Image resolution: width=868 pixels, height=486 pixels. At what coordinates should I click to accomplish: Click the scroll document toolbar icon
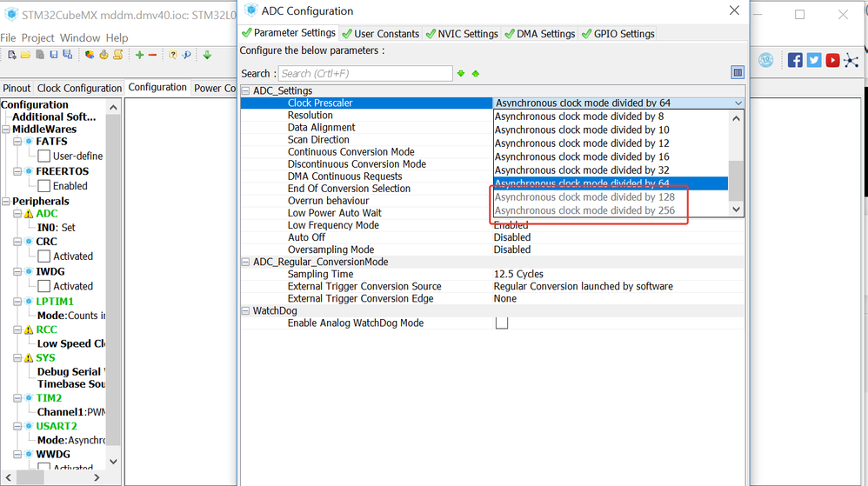click(x=118, y=55)
